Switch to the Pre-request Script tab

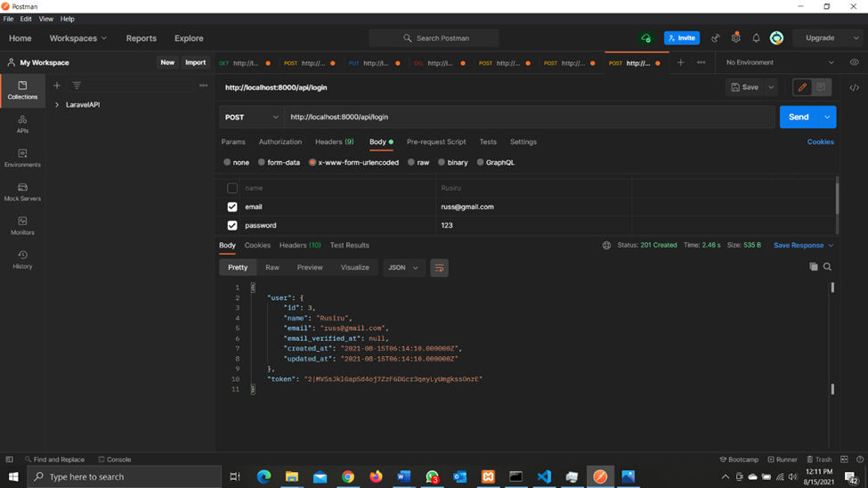click(436, 142)
